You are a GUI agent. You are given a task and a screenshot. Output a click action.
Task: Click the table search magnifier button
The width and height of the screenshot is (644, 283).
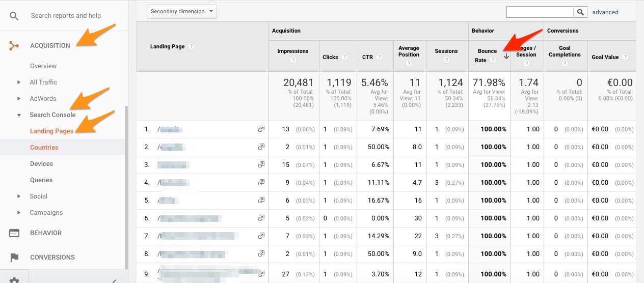tap(581, 12)
